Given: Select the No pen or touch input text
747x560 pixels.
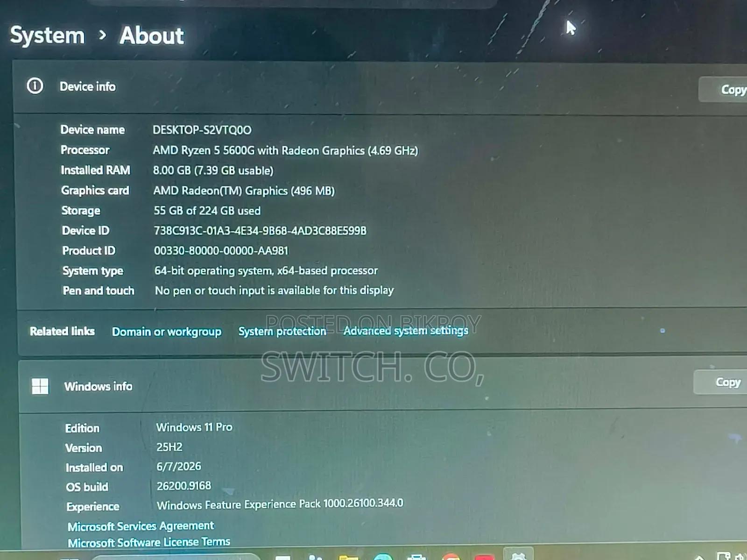Looking at the screenshot, I should click(275, 291).
